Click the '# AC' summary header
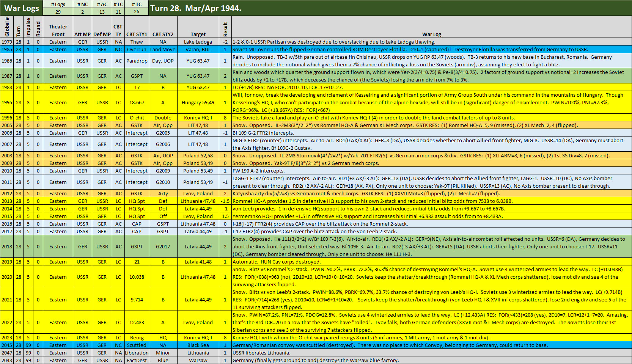Image resolution: width=632 pixels, height=364 pixels. coord(102,4)
